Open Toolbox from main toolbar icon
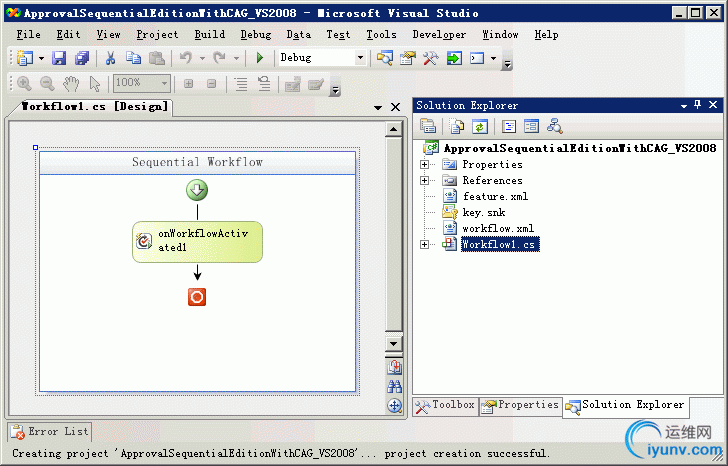The width and height of the screenshot is (728, 466). (x=431, y=58)
